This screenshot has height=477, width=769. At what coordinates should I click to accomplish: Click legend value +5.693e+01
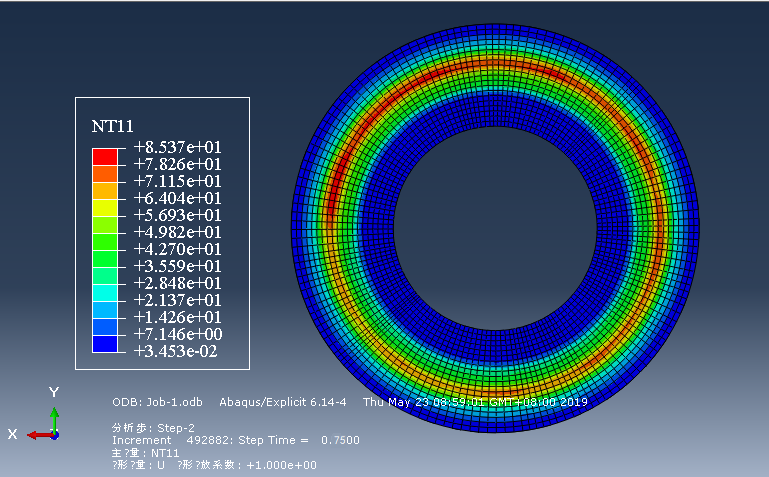click(178, 215)
